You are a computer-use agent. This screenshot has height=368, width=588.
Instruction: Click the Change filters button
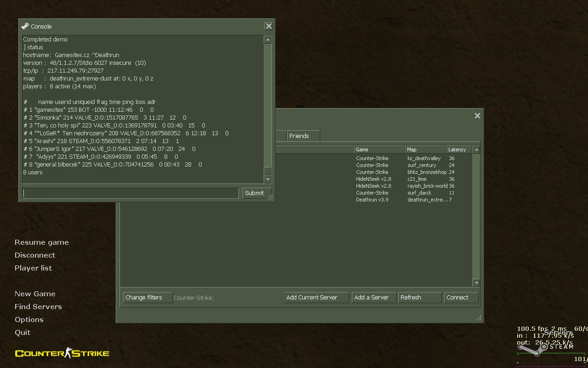pyautogui.click(x=147, y=298)
